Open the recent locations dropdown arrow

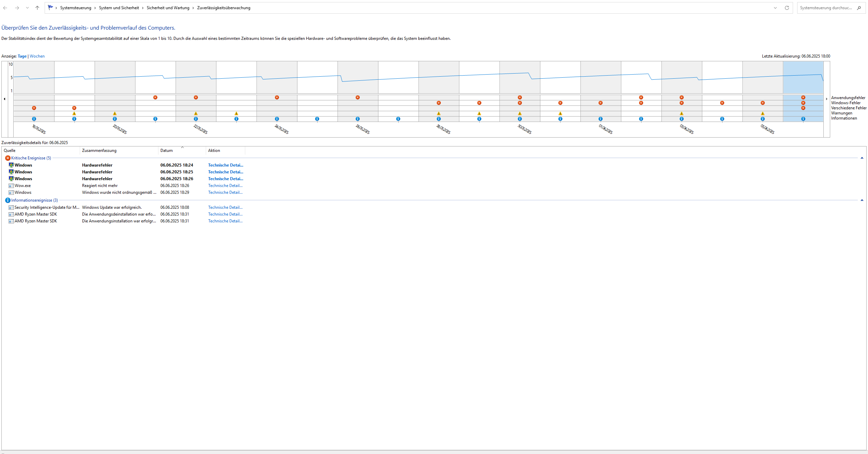coord(27,8)
